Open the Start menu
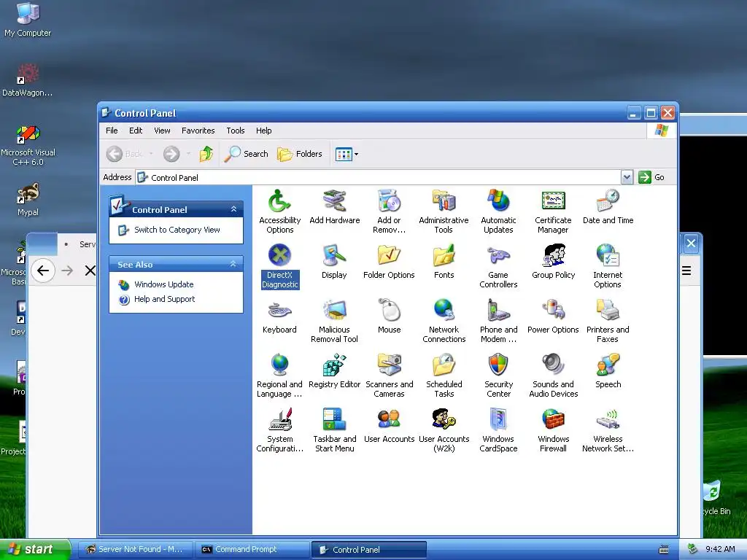The width and height of the screenshot is (747, 560). point(35,549)
